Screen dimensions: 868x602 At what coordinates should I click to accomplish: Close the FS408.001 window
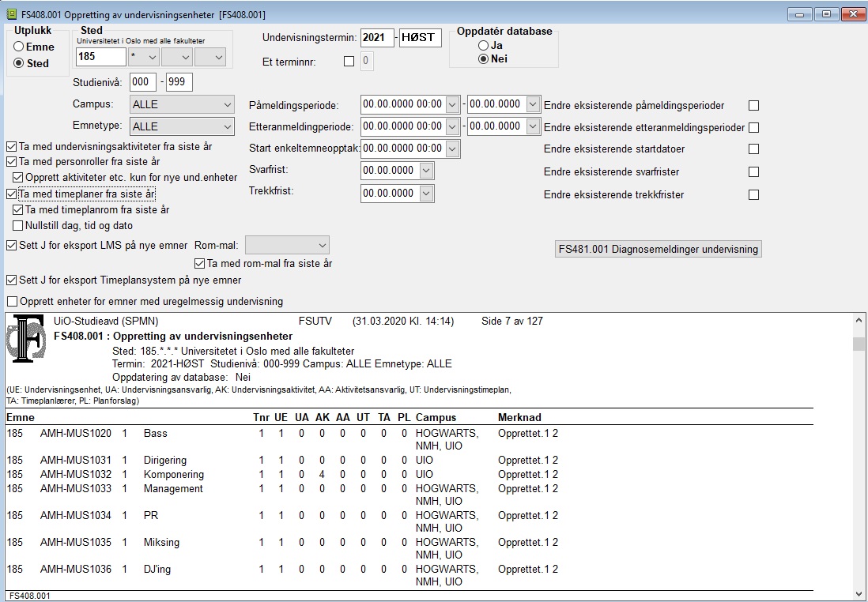(853, 14)
